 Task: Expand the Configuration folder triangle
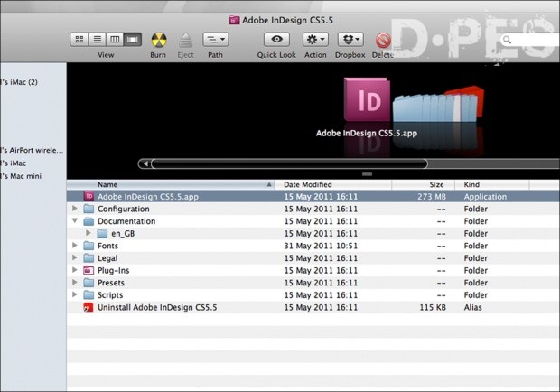[75, 209]
